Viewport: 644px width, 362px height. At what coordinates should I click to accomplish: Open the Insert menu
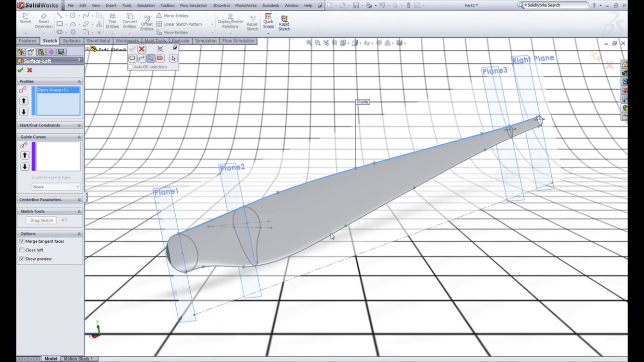pyautogui.click(x=111, y=5)
